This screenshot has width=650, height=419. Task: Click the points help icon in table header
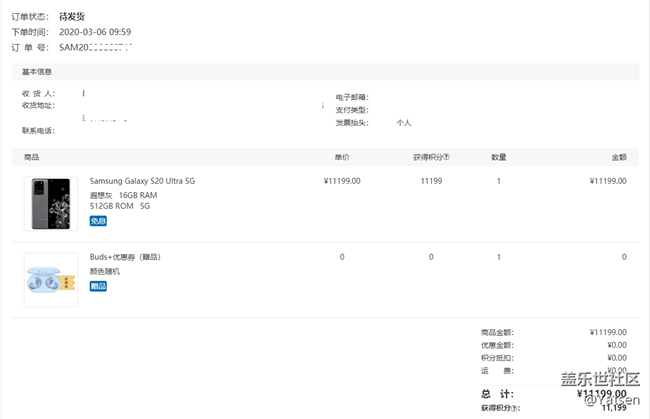click(446, 157)
